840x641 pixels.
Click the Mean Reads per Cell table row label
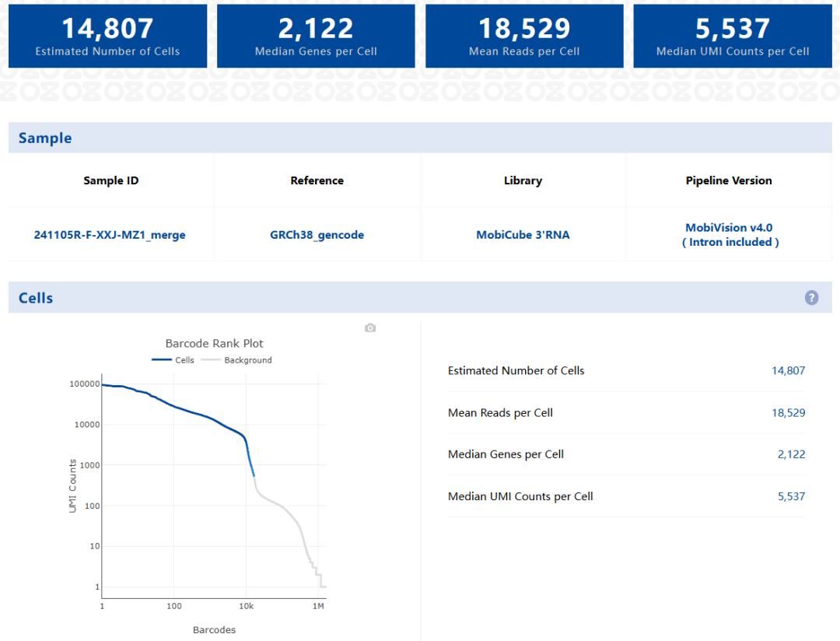pyautogui.click(x=500, y=413)
